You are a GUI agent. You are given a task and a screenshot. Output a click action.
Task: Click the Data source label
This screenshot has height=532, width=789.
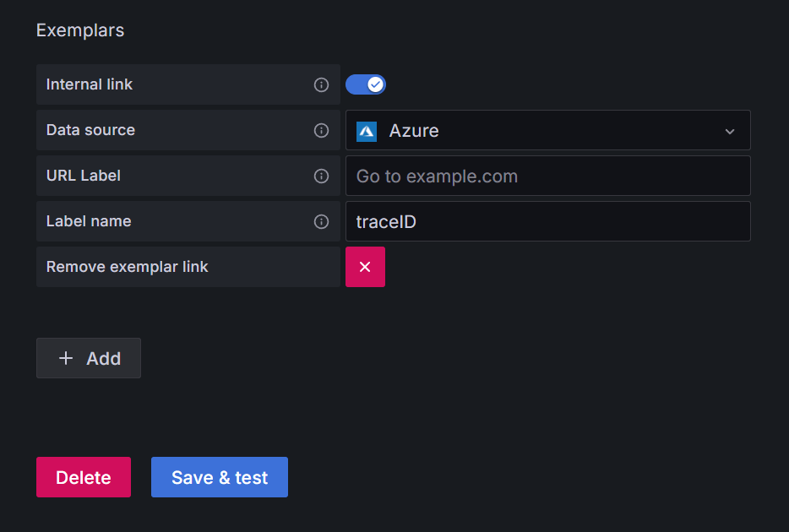tap(90, 130)
